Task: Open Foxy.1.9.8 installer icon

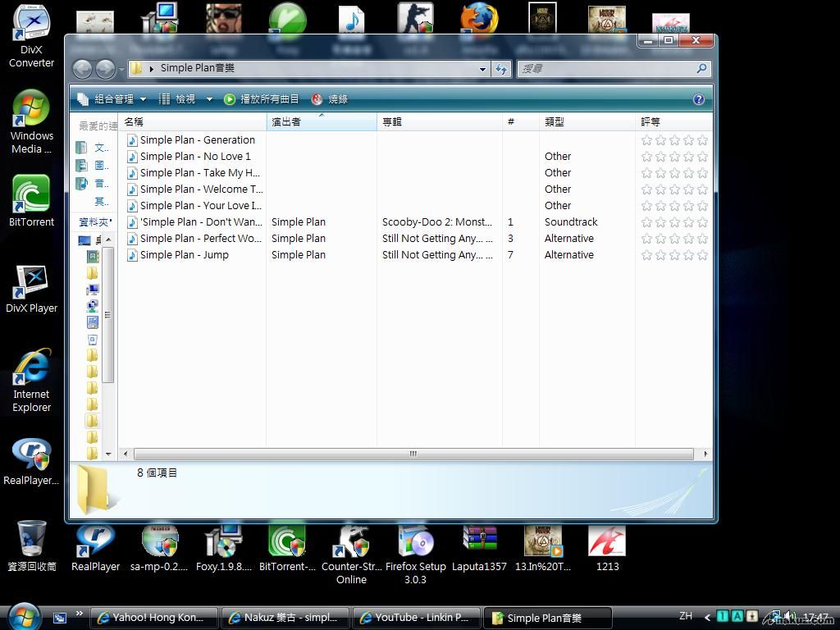Action: click(x=223, y=547)
